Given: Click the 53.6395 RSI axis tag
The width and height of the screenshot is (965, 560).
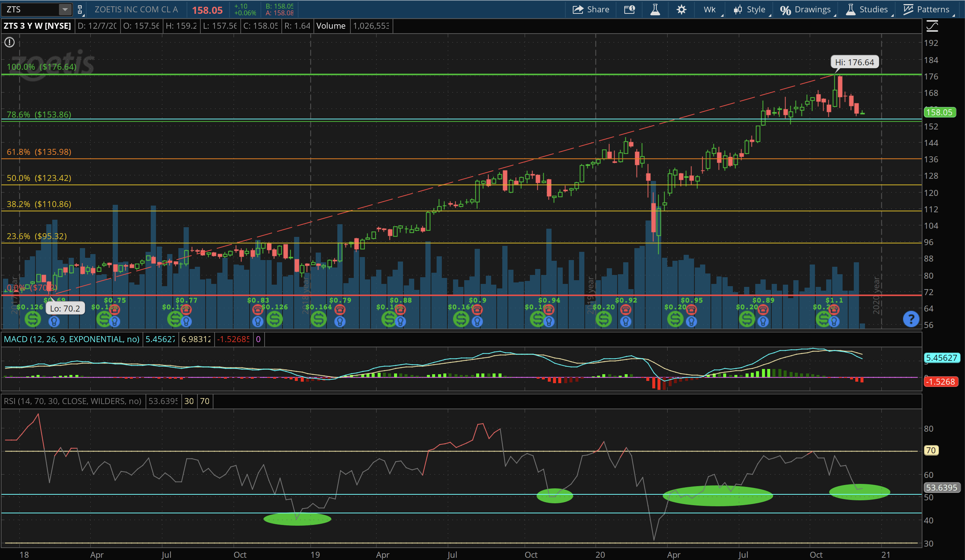Looking at the screenshot, I should click(x=942, y=488).
